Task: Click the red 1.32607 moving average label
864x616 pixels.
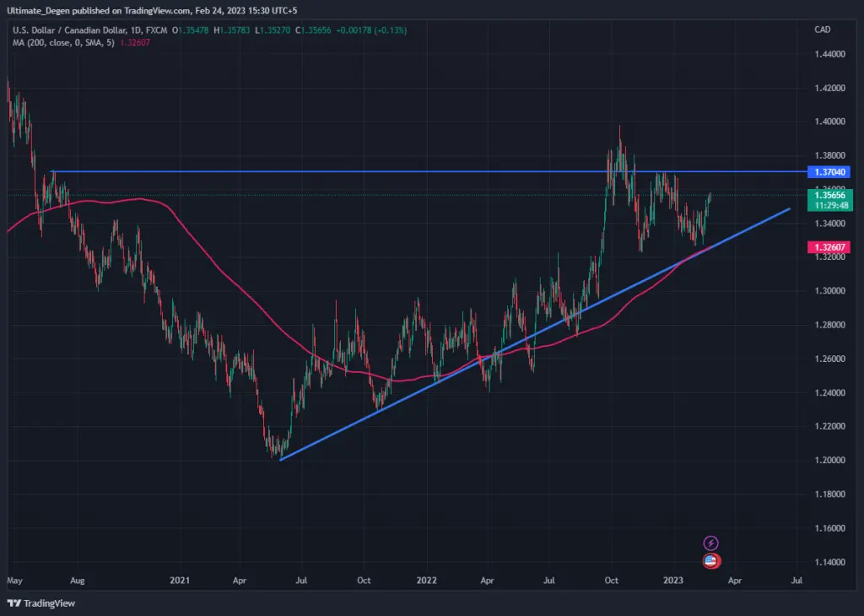Action: 829,247
